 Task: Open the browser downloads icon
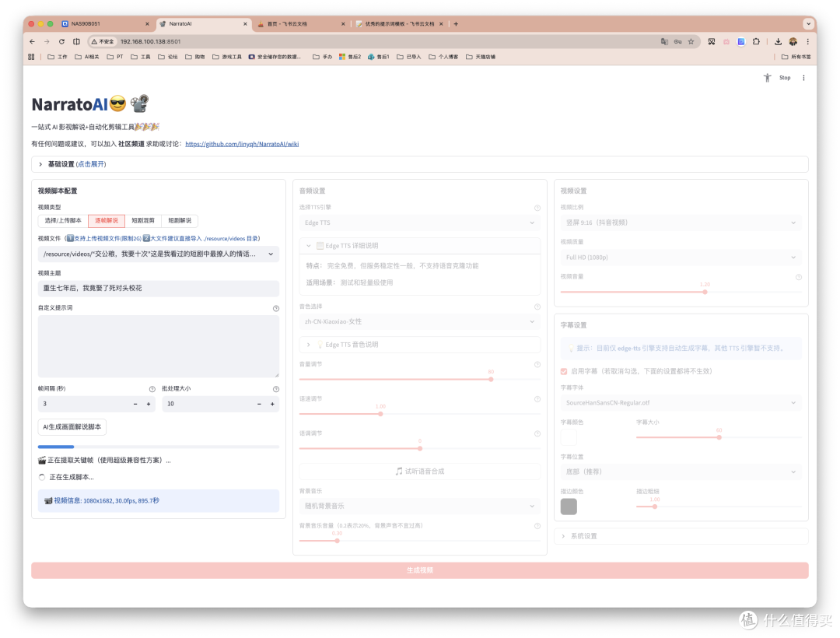point(778,41)
